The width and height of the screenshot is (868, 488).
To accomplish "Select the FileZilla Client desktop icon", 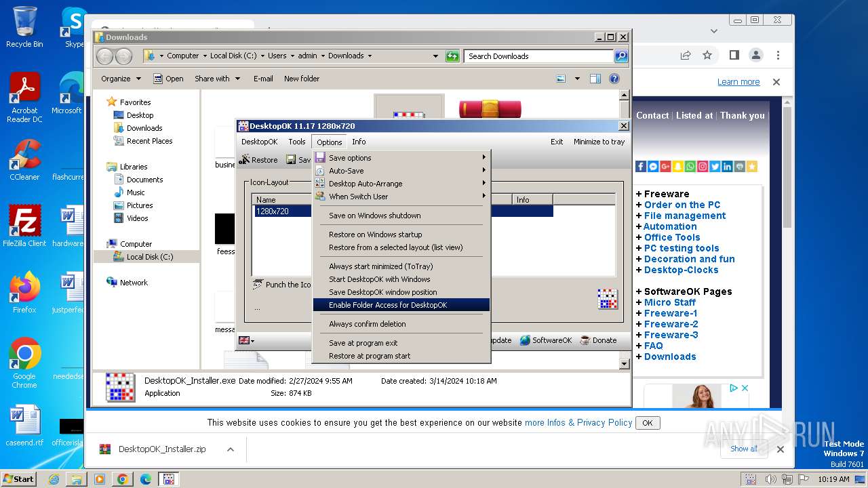I will click(24, 226).
